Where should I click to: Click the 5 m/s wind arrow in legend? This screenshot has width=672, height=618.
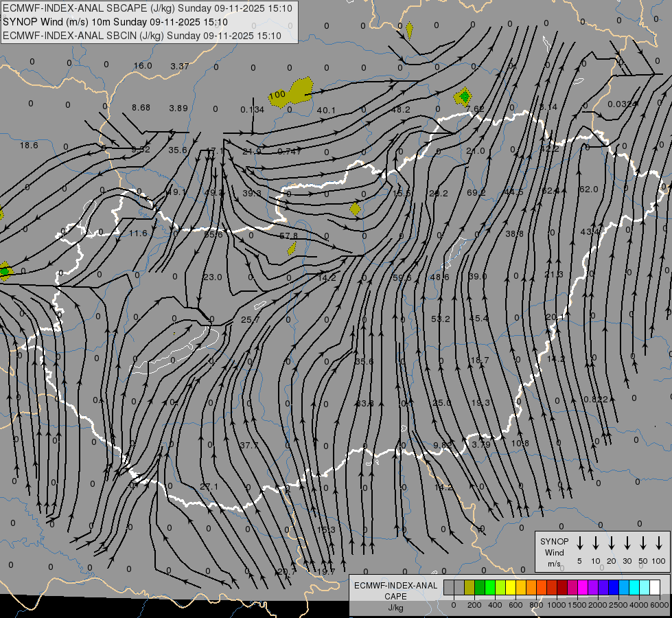580,543
